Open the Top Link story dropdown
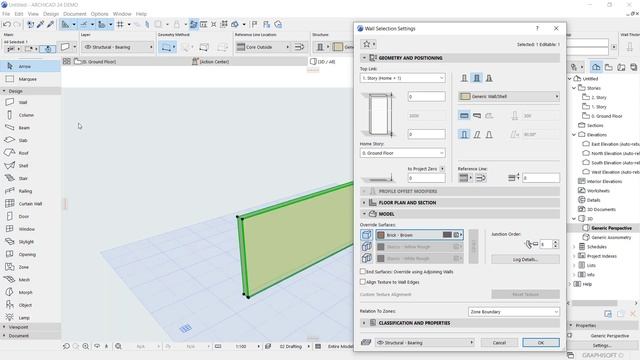 point(402,78)
